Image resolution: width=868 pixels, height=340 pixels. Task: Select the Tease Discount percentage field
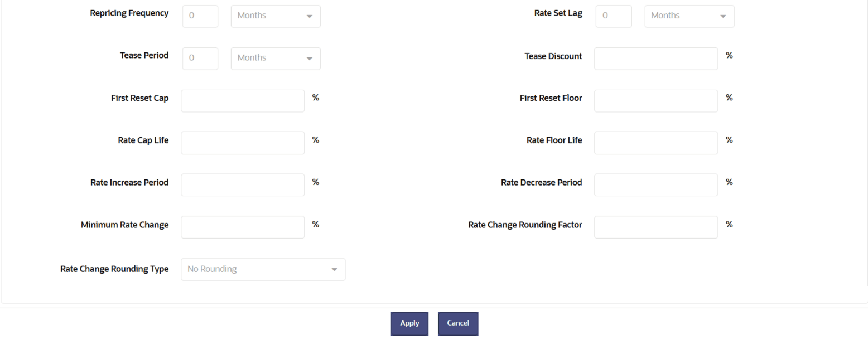[x=655, y=58]
